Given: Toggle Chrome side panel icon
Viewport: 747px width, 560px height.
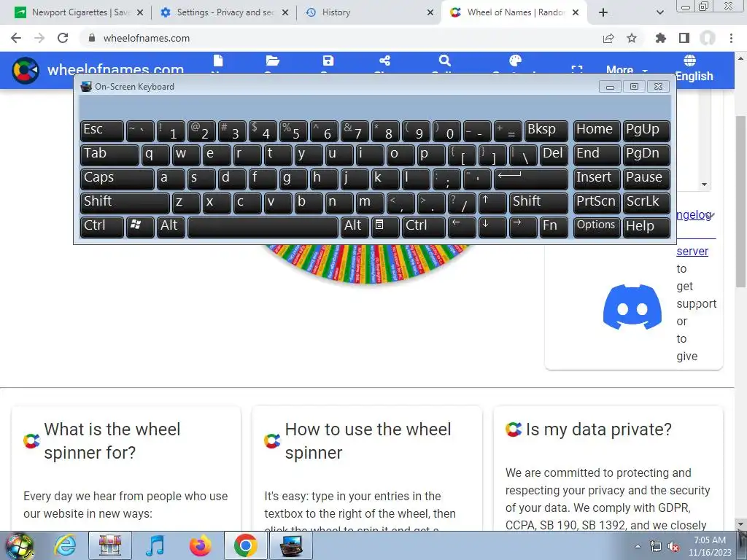Looking at the screenshot, I should point(684,38).
